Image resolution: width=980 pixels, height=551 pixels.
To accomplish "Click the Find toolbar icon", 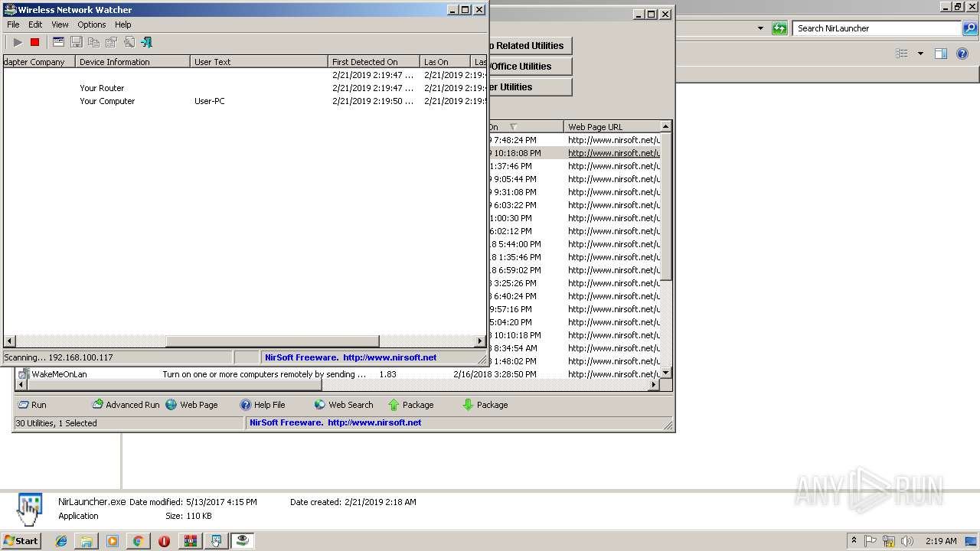I will click(129, 42).
